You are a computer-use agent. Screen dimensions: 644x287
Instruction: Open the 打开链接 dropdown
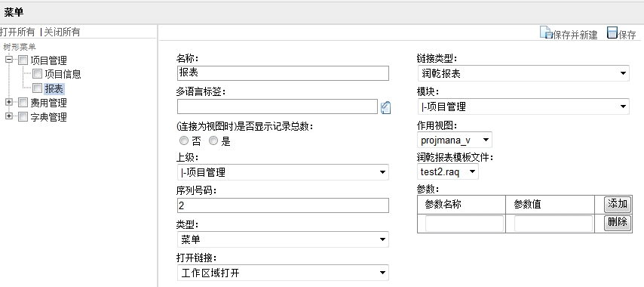pos(283,273)
